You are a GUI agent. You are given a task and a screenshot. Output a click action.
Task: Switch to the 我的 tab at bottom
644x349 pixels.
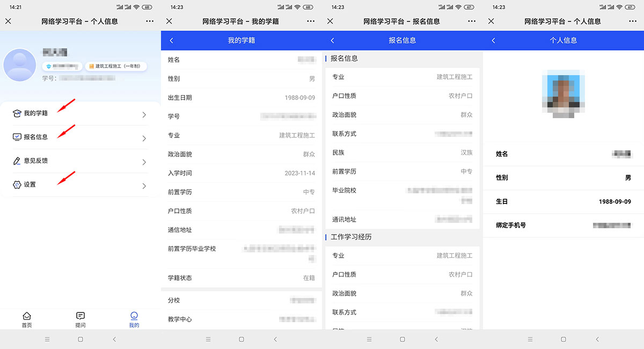[x=134, y=318]
